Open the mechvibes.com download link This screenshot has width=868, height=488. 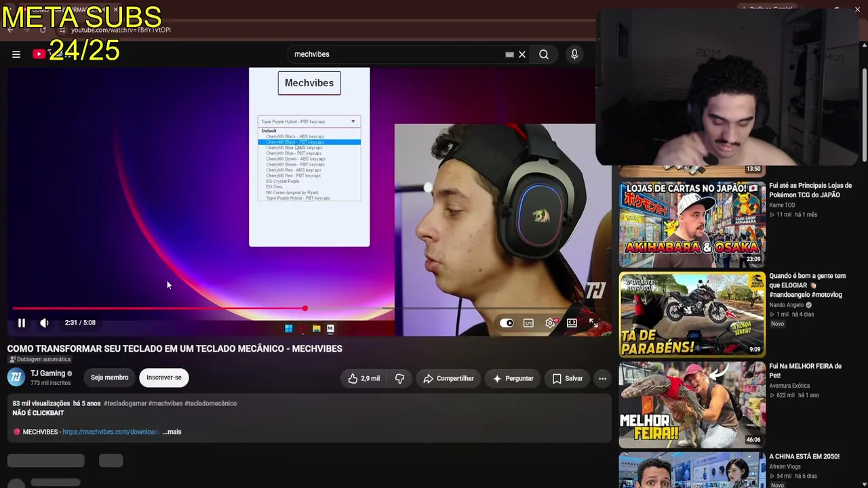point(111,432)
